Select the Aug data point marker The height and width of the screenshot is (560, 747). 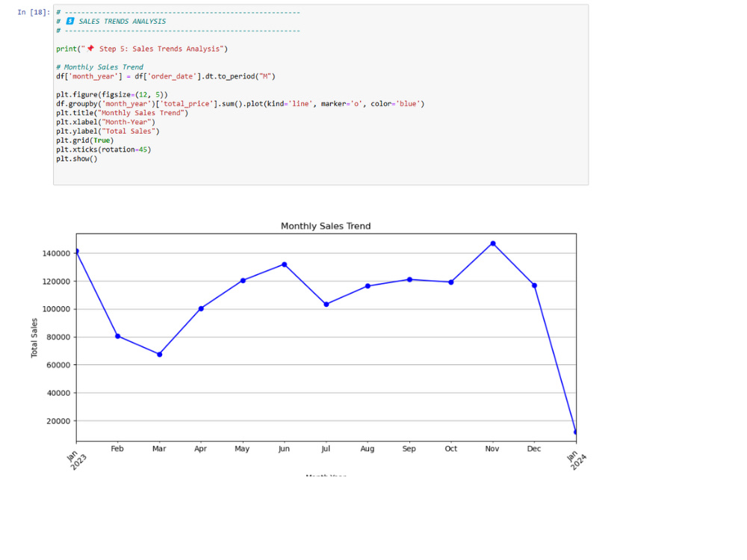(x=368, y=286)
